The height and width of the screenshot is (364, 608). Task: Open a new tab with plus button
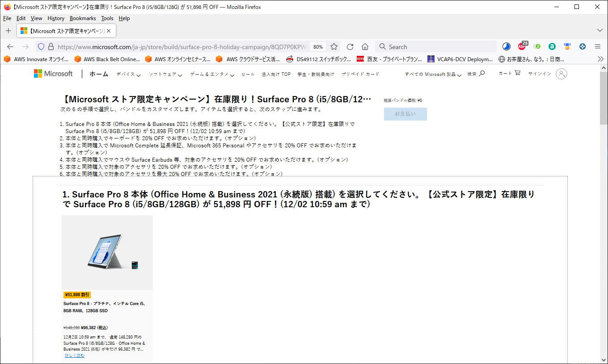(8, 31)
